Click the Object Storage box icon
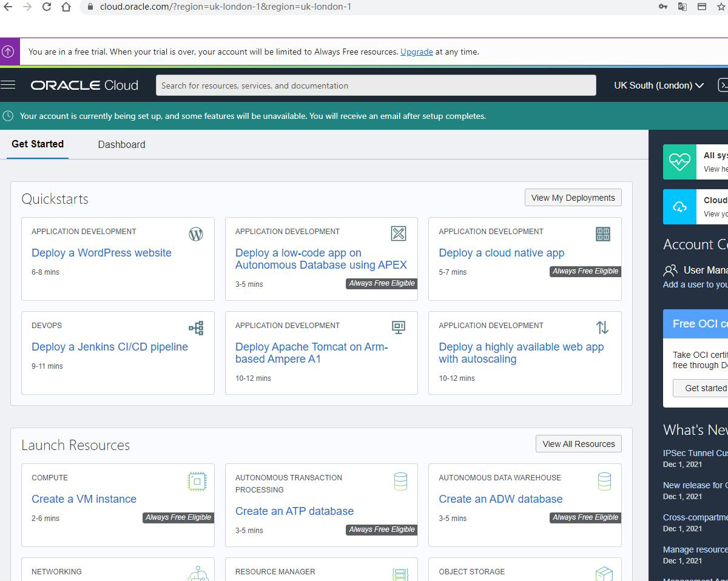 point(604,574)
